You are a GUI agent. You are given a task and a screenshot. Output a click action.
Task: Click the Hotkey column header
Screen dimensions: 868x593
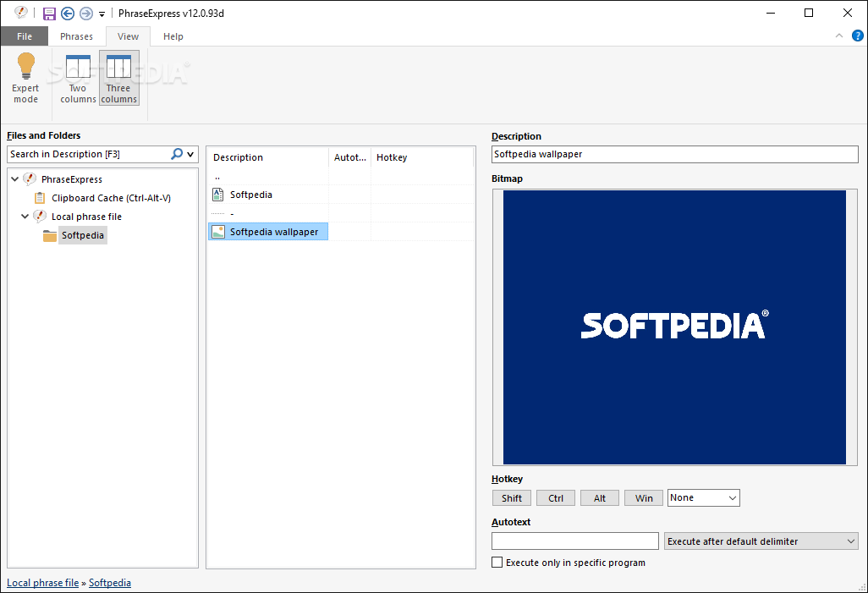click(x=422, y=157)
